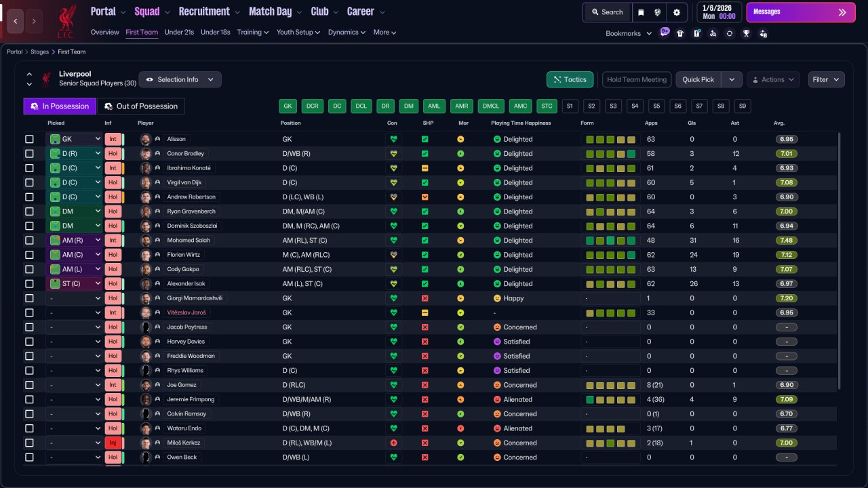868x488 pixels.
Task: Check the box for Joe Gomez
Action: click(x=29, y=385)
